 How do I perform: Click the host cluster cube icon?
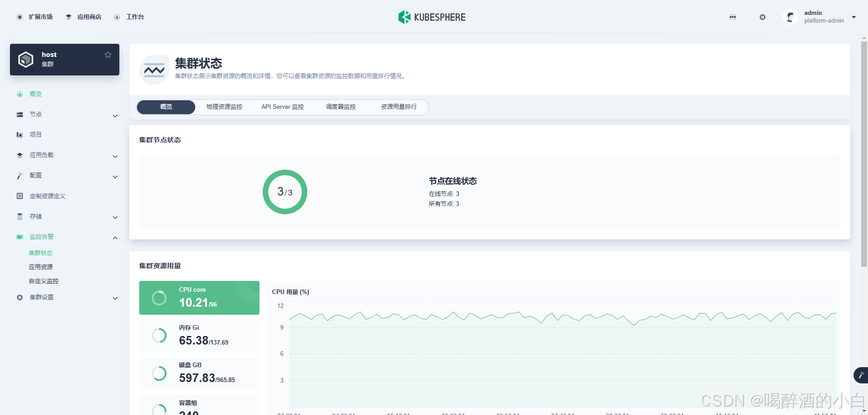point(26,59)
